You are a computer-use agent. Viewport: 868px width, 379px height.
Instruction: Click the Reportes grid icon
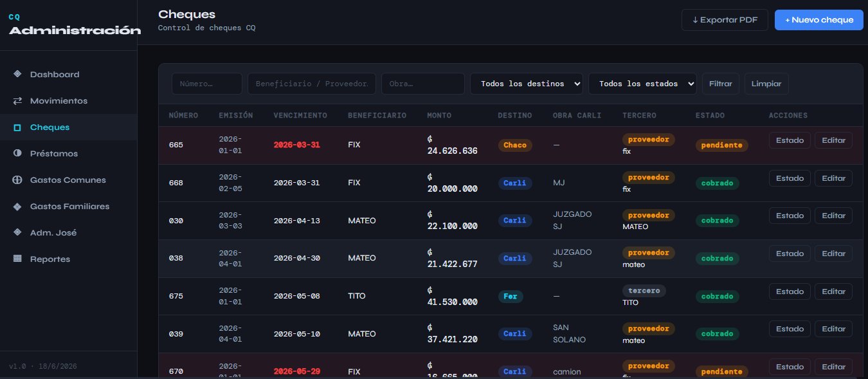coord(17,259)
